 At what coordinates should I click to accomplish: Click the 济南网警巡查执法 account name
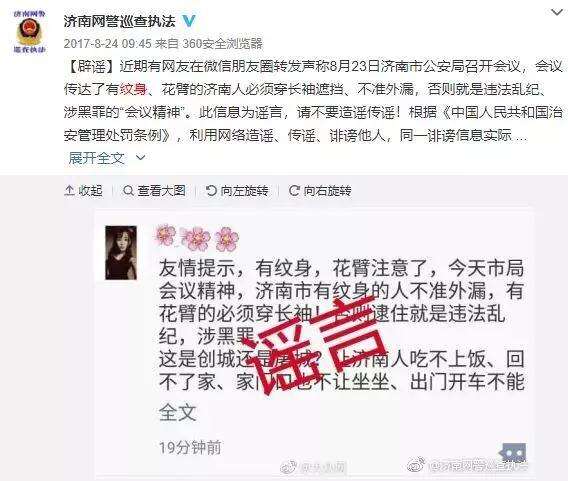coord(120,21)
